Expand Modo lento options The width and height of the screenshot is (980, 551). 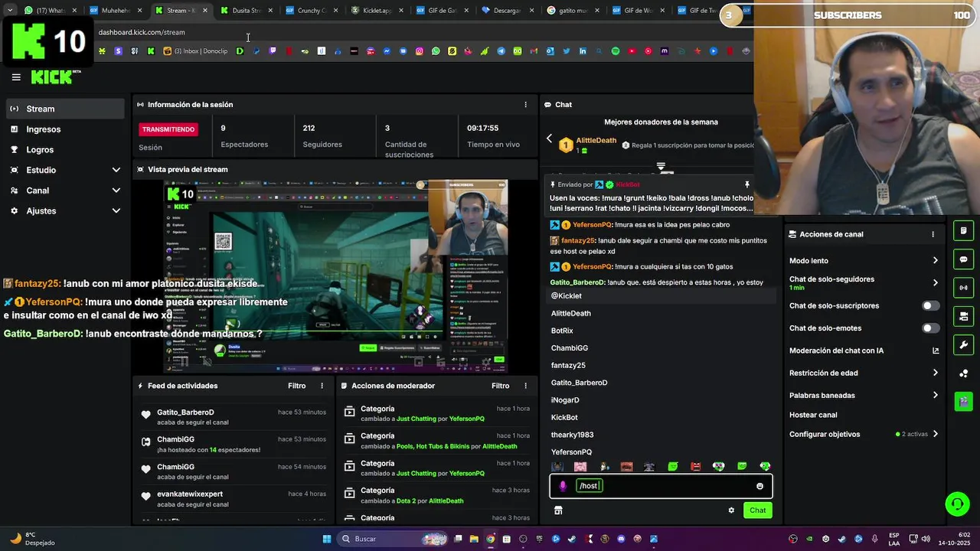(x=935, y=261)
